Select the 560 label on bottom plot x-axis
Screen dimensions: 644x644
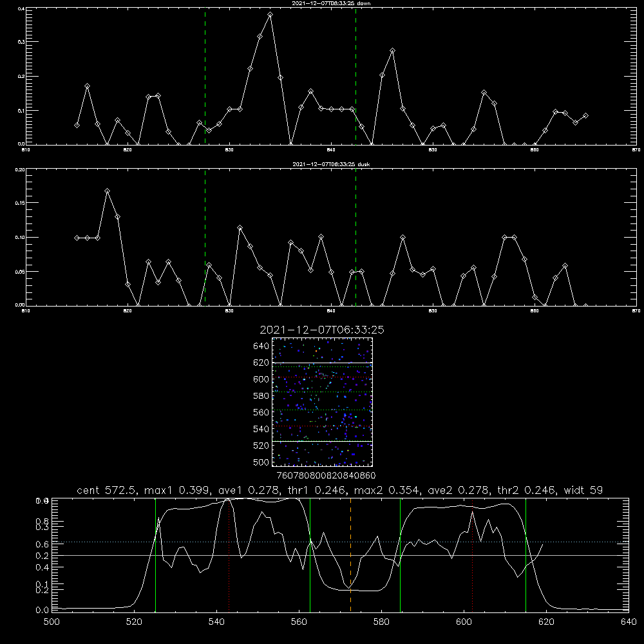(x=299, y=622)
